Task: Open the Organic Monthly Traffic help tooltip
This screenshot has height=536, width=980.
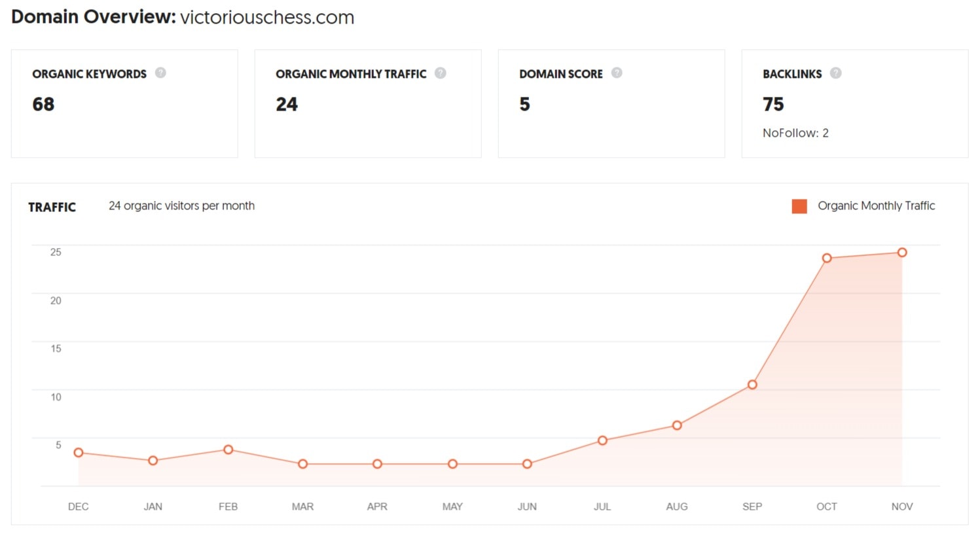Action: coord(441,73)
